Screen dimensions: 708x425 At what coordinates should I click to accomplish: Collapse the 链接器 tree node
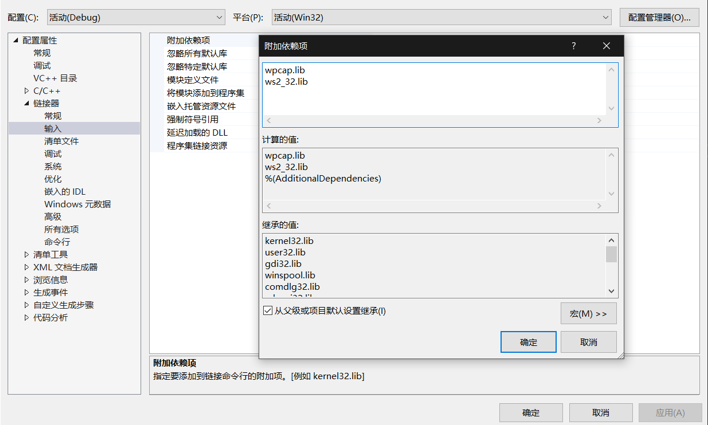point(27,103)
